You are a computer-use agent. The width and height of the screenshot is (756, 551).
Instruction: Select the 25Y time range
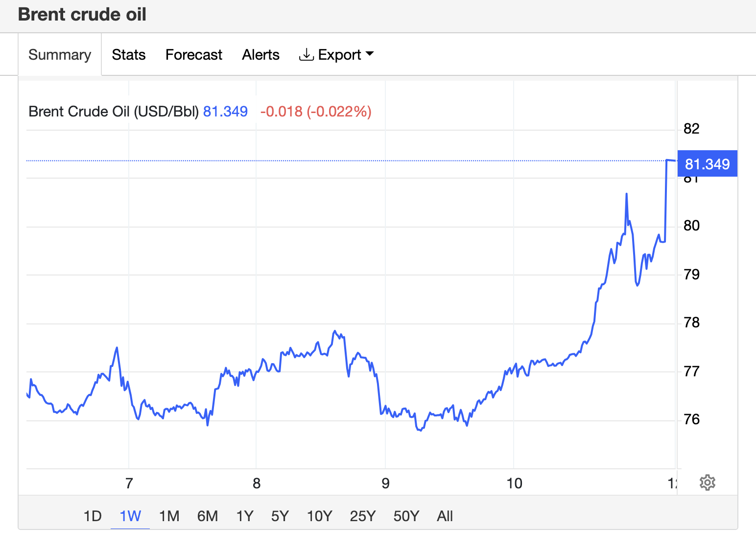[363, 516]
